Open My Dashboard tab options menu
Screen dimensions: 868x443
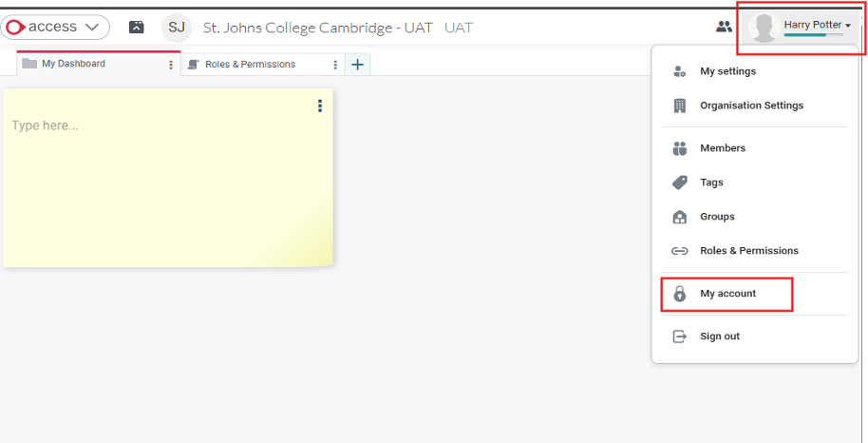pyautogui.click(x=171, y=65)
